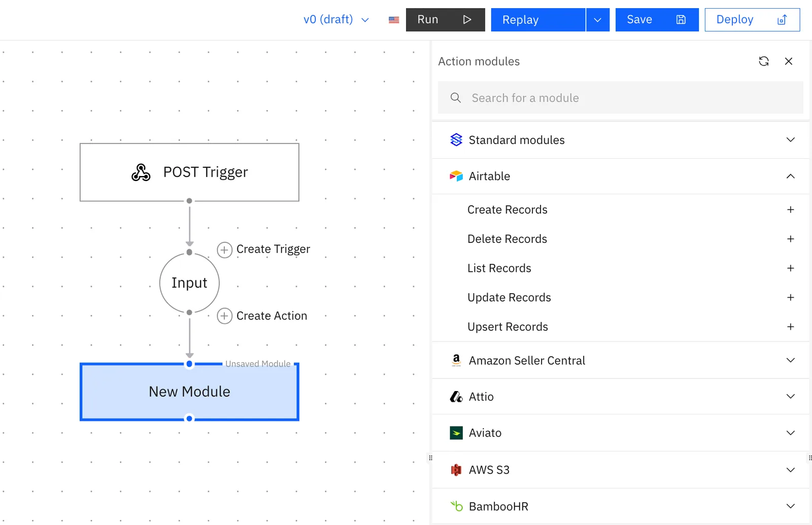Click the Create Trigger plus icon

pos(224,250)
